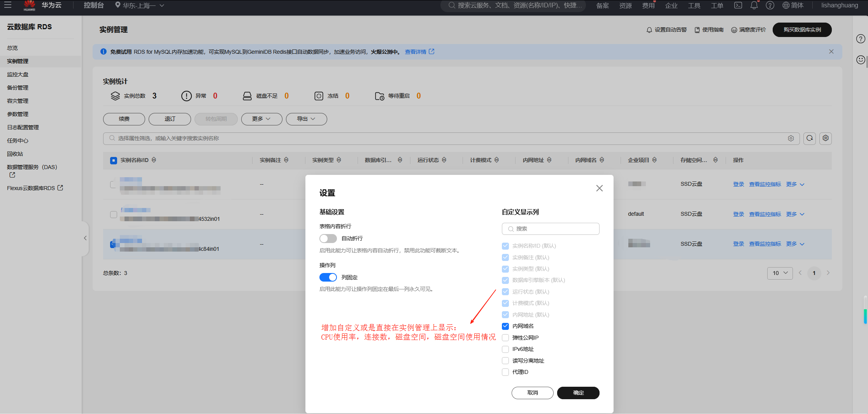Open 监控大盘 in the sidebar
Viewport: 868px width, 414px height.
[18, 74]
